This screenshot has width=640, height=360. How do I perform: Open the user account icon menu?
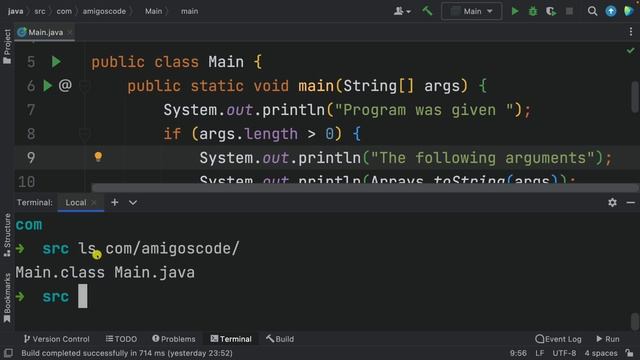coord(402,11)
